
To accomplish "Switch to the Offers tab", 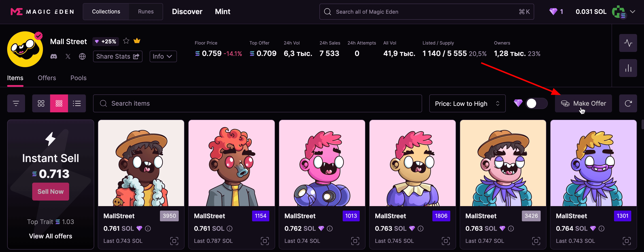I will [x=47, y=78].
